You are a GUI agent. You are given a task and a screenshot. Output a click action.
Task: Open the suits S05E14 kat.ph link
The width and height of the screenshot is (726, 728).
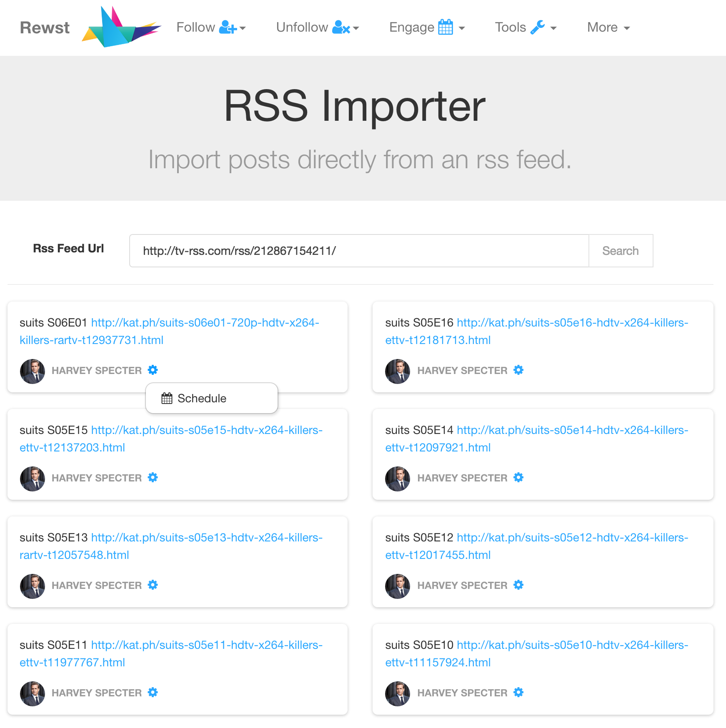[537, 439]
